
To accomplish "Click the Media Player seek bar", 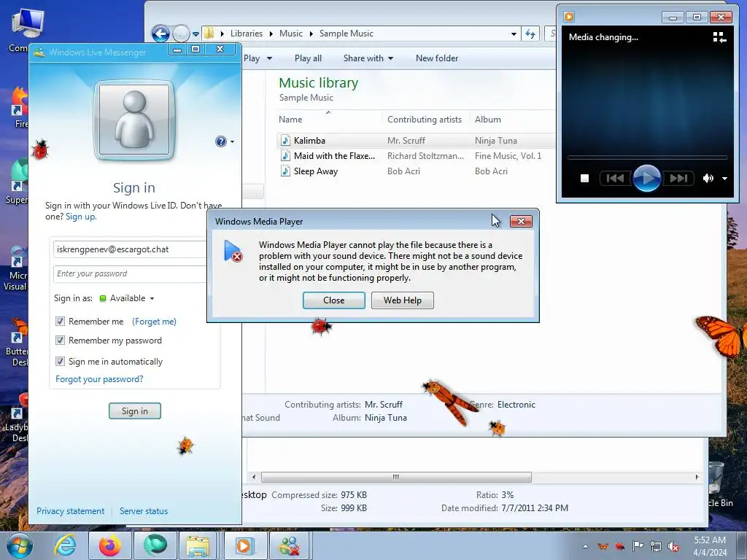I will pos(647,157).
